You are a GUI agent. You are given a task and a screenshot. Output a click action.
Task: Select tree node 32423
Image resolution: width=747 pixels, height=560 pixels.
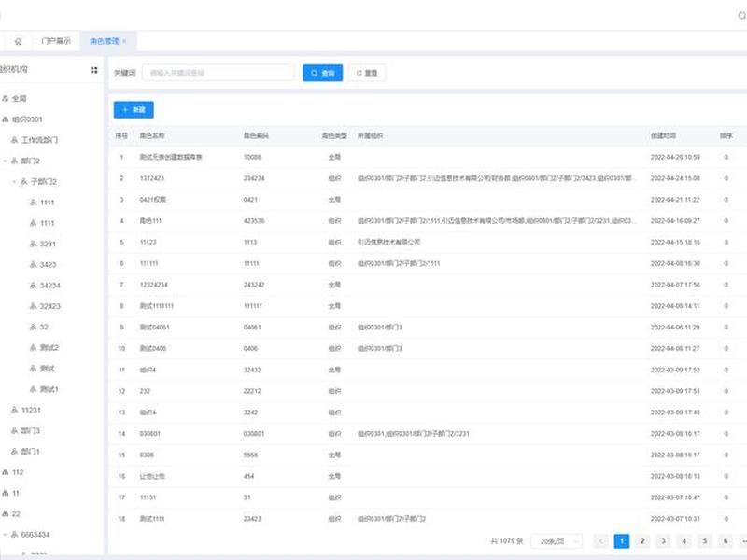[49, 306]
